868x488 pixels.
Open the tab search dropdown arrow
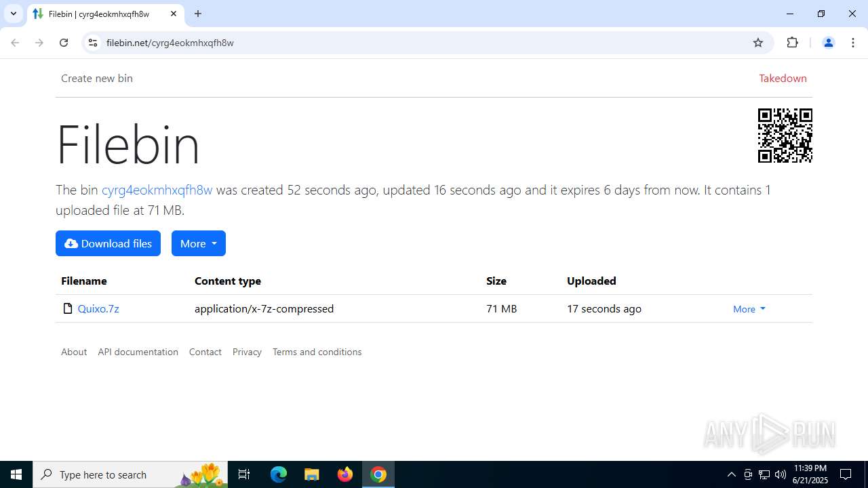(x=13, y=14)
